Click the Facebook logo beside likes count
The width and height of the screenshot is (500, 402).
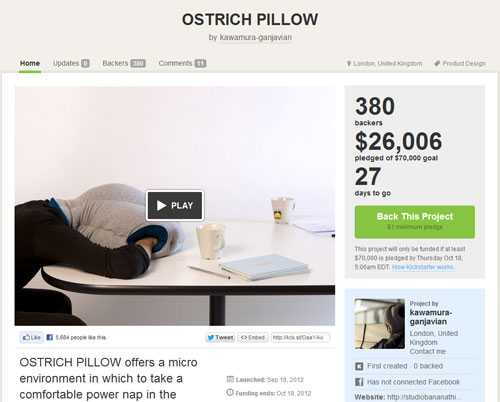(50, 337)
